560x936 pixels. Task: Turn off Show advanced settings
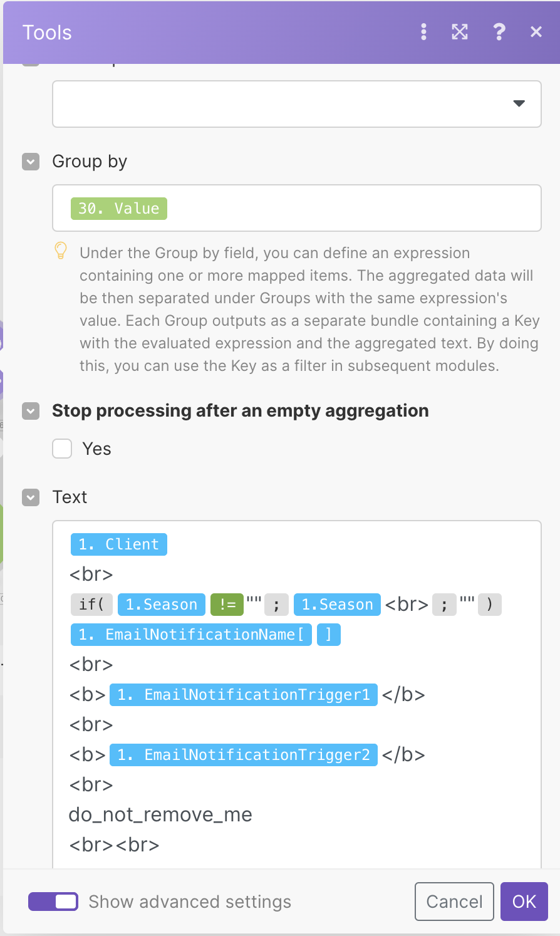tap(53, 902)
